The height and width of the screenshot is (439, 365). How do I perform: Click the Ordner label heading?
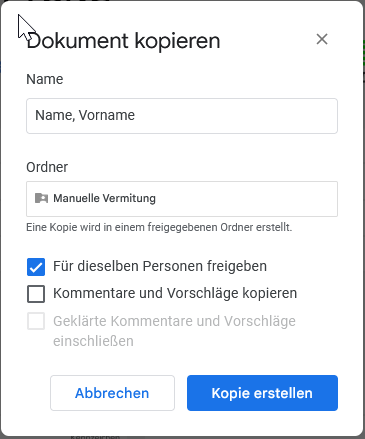point(47,167)
